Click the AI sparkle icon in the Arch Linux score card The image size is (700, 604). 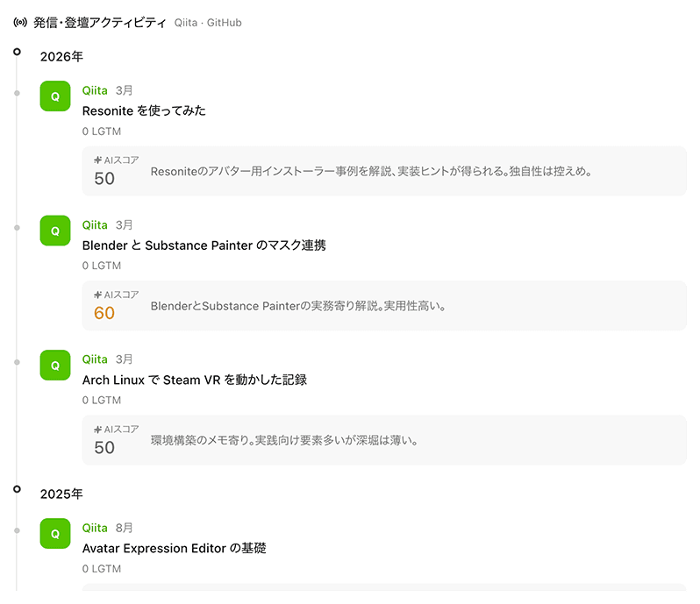point(97,430)
